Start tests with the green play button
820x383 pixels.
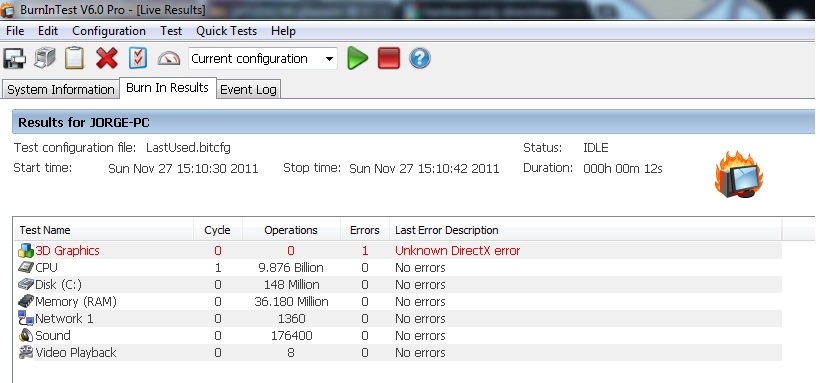(x=358, y=58)
